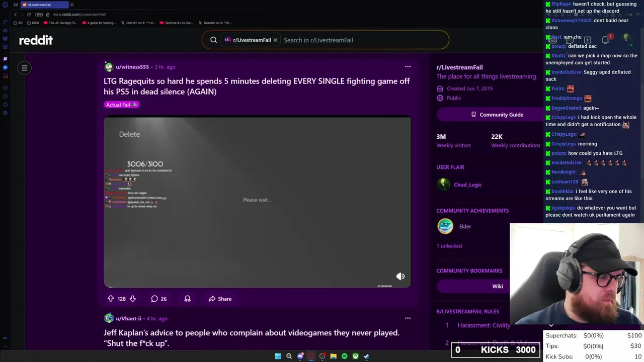Open Instagram from the browser sidebar

tap(5, 76)
